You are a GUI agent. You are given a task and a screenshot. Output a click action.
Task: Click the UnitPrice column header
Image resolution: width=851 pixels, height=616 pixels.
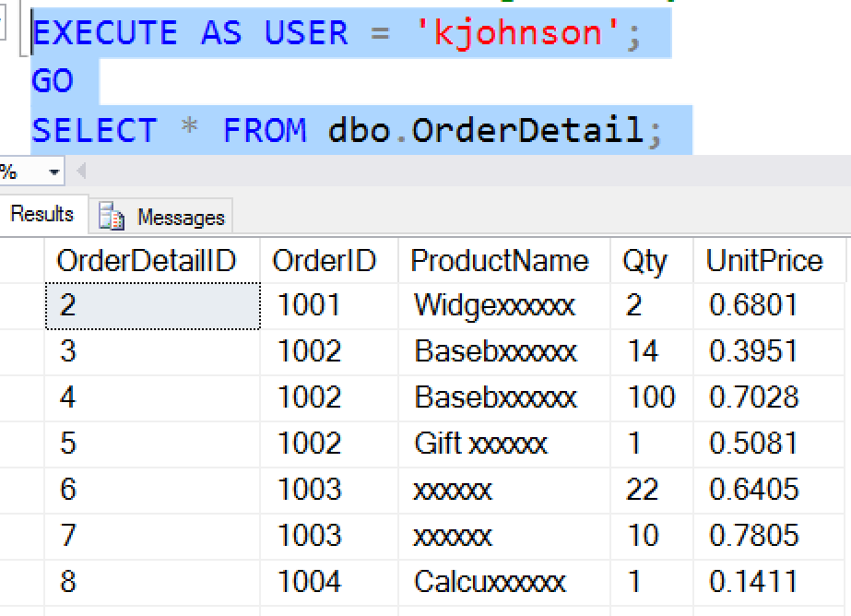(769, 261)
